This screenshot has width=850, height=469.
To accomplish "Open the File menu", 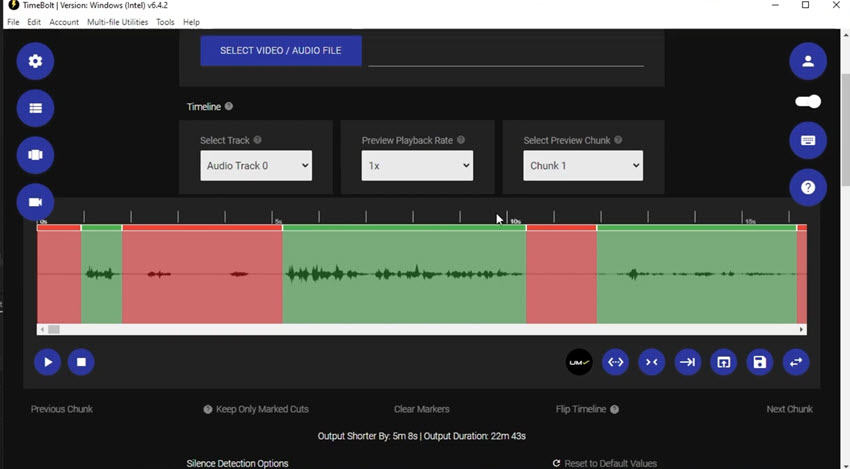I will [13, 22].
